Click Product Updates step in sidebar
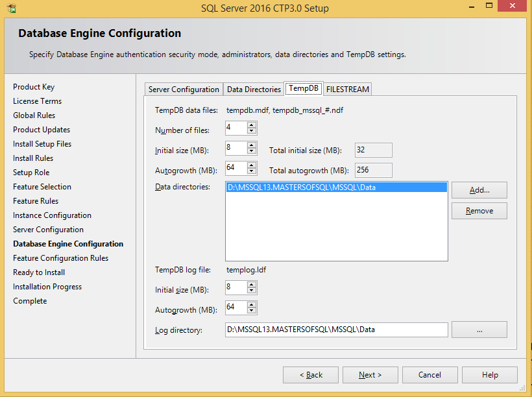The height and width of the screenshot is (397, 532). 42,130
